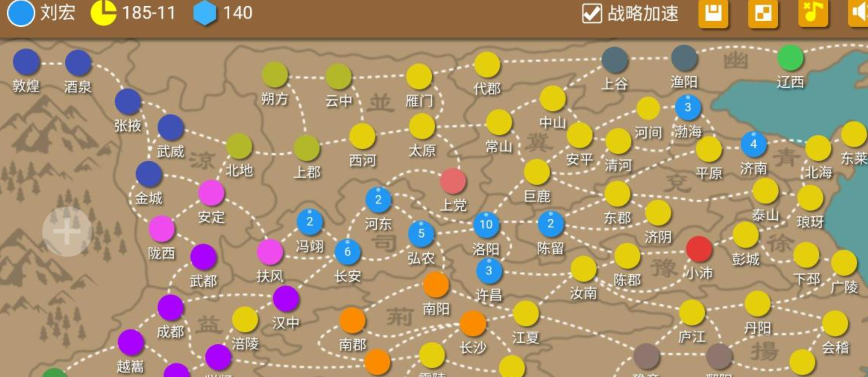Screen dimensions: 868x377
Task: Select the purple 汉中 city node
Action: click(286, 299)
